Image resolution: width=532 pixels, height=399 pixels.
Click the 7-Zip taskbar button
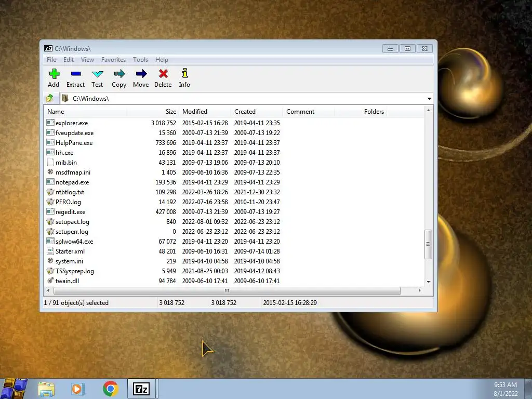(x=141, y=389)
